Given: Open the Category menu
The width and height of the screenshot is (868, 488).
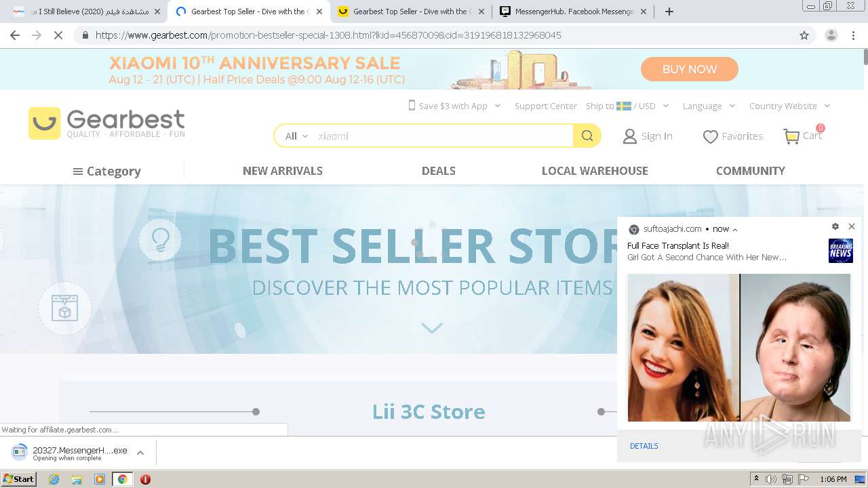Looking at the screenshot, I should [x=107, y=171].
